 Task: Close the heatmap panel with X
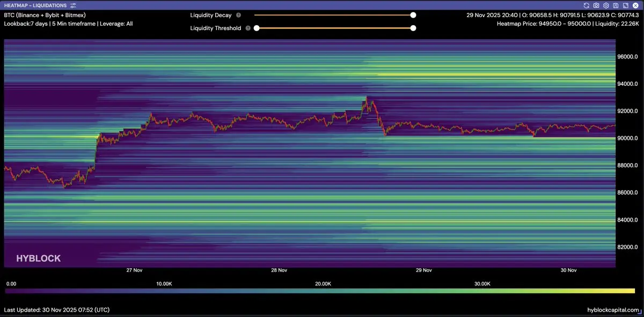635,5
